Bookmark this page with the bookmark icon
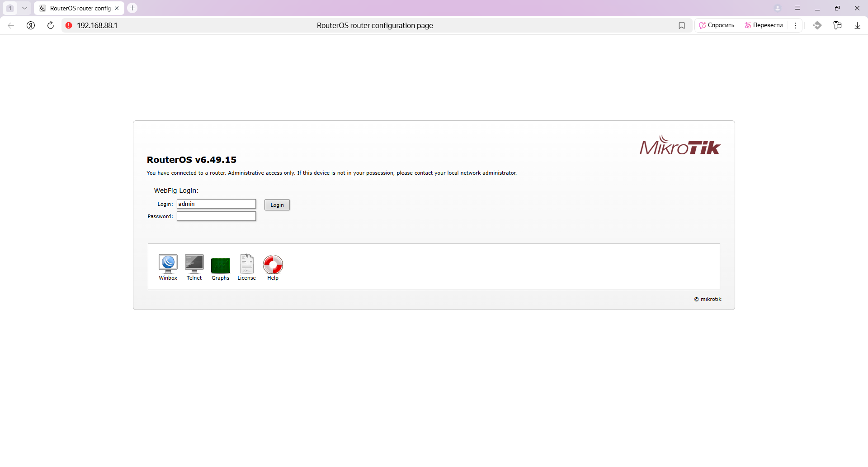Image resolution: width=868 pixels, height=467 pixels. 682,25
